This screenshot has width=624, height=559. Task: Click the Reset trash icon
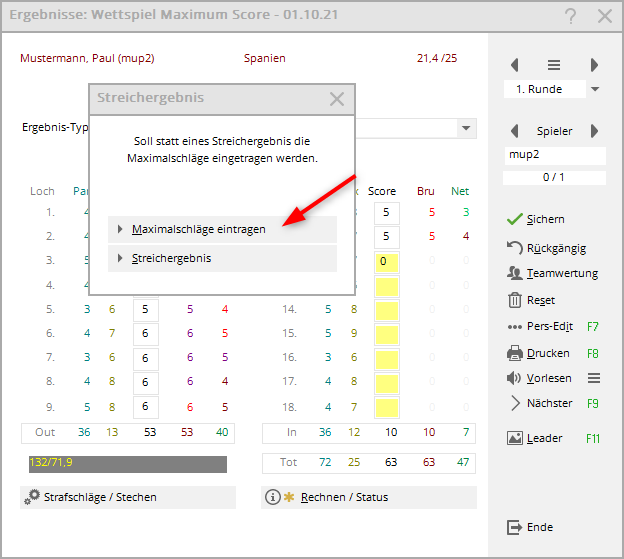tap(515, 300)
